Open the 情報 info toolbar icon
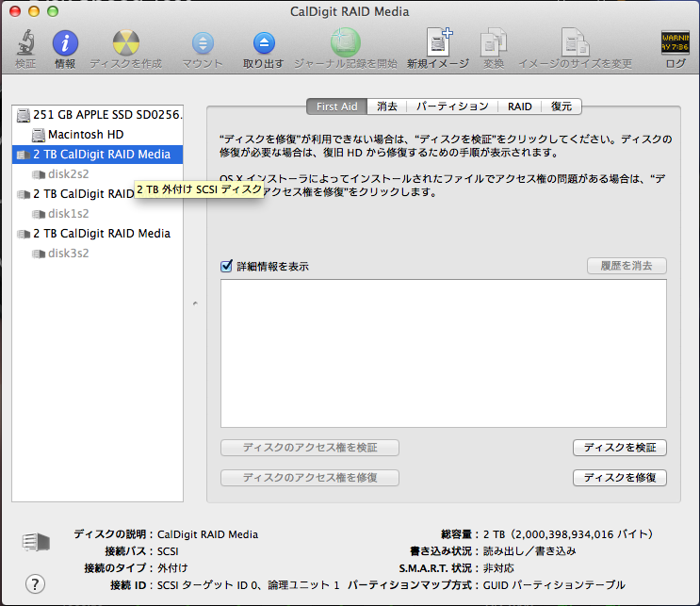This screenshot has height=606, width=700. click(65, 43)
